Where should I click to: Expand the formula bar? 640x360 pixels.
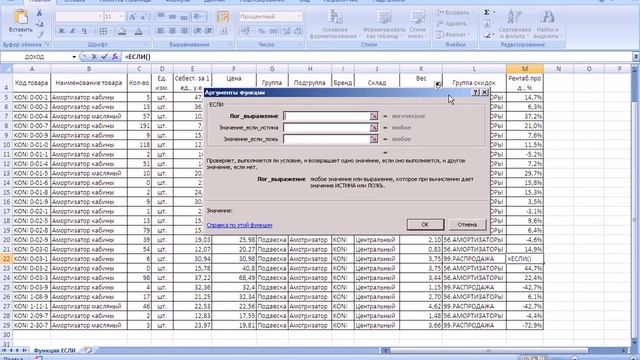tap(636, 57)
